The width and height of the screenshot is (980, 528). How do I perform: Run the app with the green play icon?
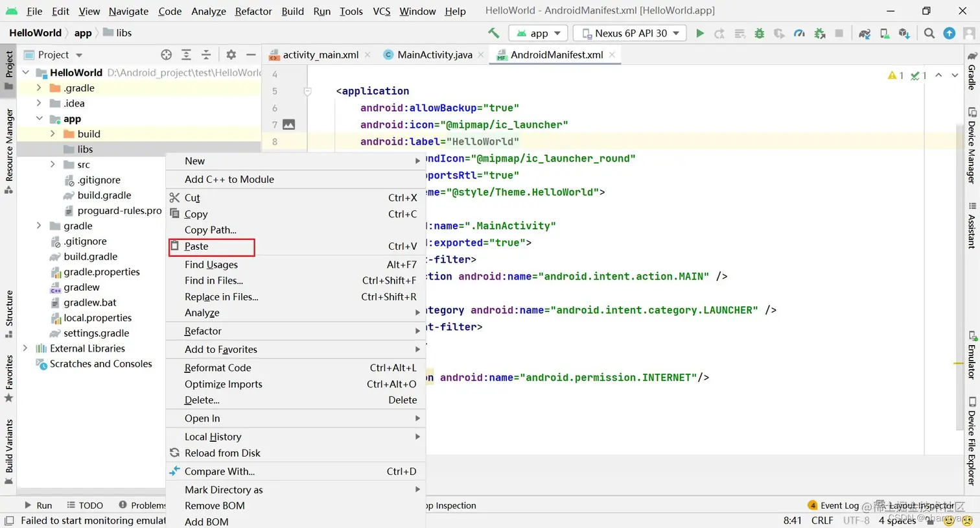[699, 33]
